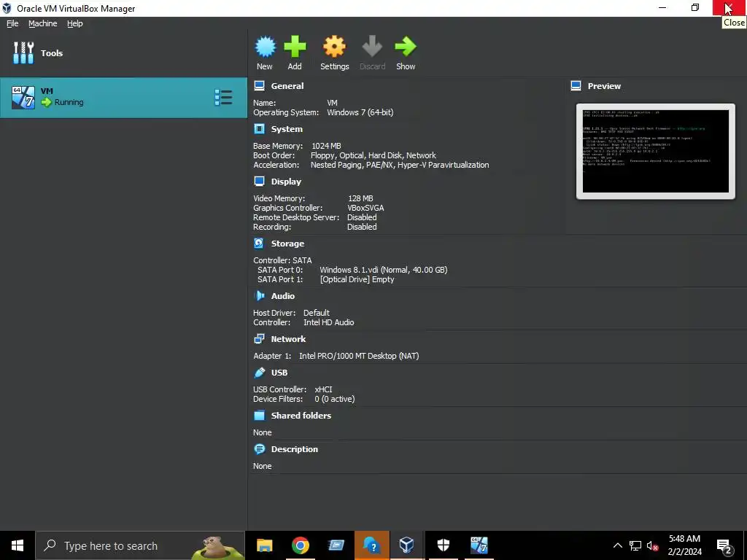
Task: Open Windows Security shield taskbar icon
Action: 443,545
